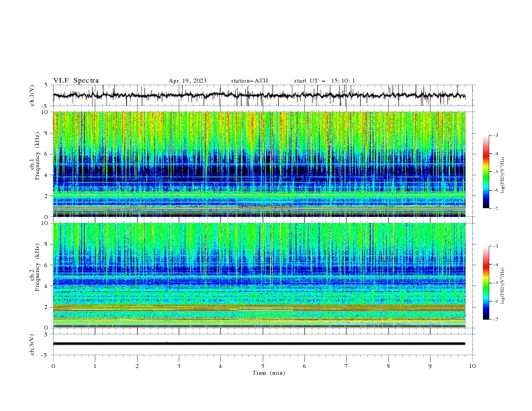
Task: Click the "log(PSD)(V²/Hz)" label beside ch.1 colorbar
Action: [x=503, y=175]
